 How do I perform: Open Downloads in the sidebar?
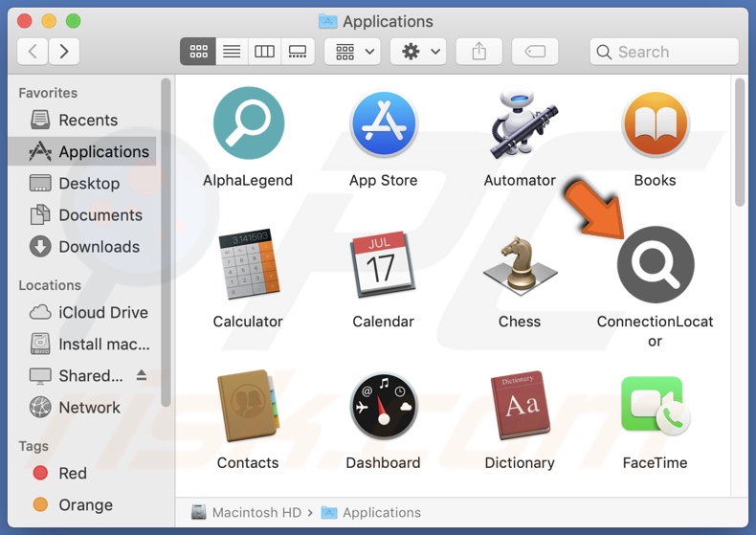coord(82,247)
